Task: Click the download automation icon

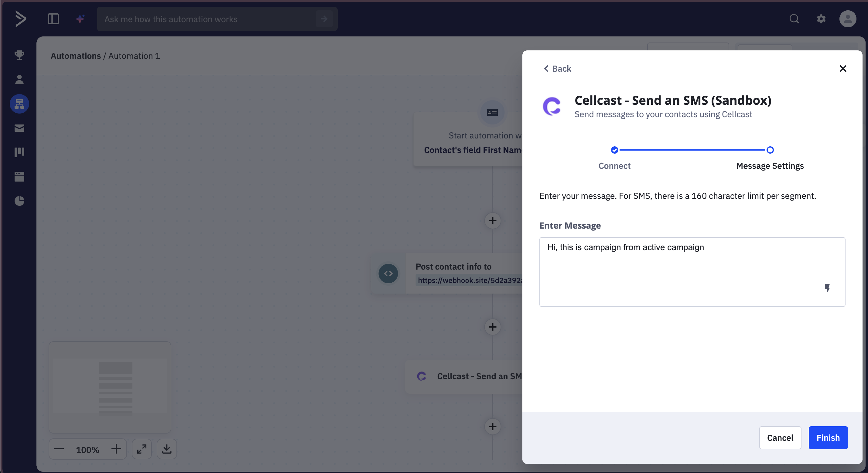Action: pos(167,449)
